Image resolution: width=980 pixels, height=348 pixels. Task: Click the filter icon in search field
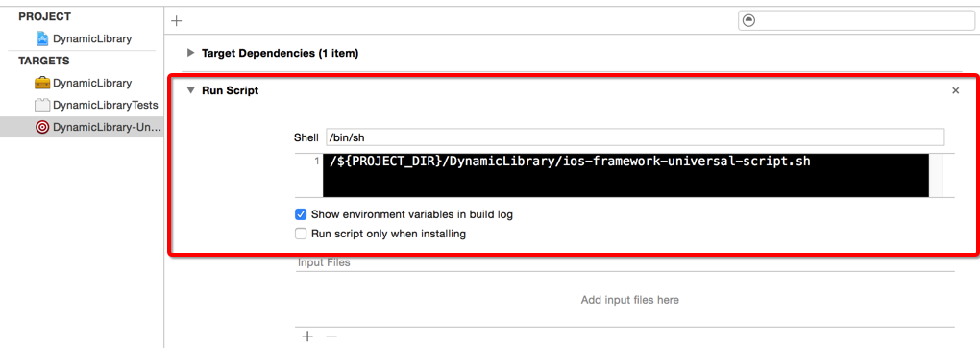pos(748,20)
